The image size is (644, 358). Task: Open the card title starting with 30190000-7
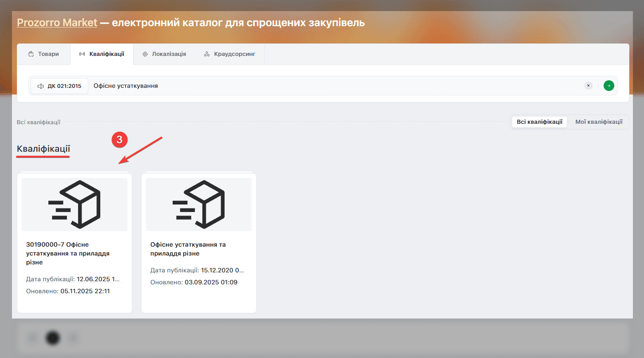[x=68, y=253]
